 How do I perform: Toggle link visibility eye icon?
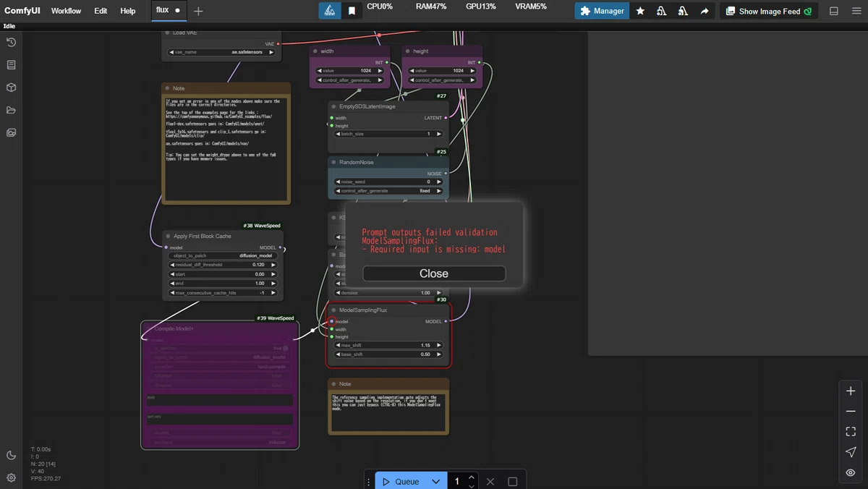851,472
